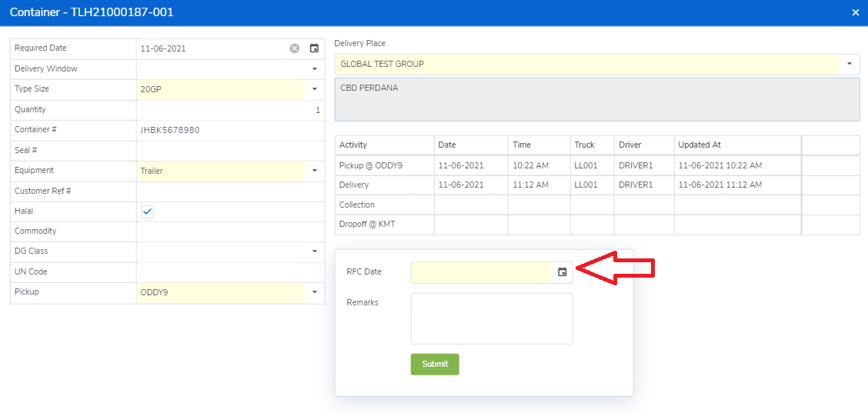
Task: Clear the Required Date value
Action: point(295,48)
